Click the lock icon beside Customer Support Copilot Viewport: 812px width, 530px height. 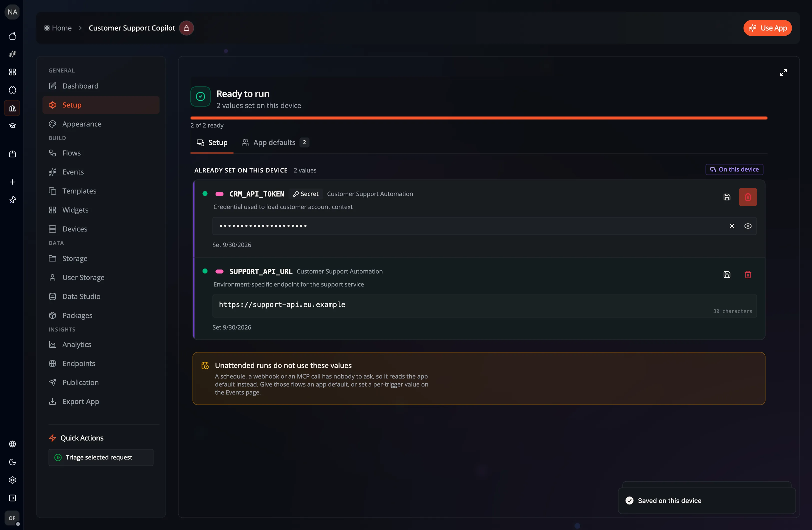[186, 28]
